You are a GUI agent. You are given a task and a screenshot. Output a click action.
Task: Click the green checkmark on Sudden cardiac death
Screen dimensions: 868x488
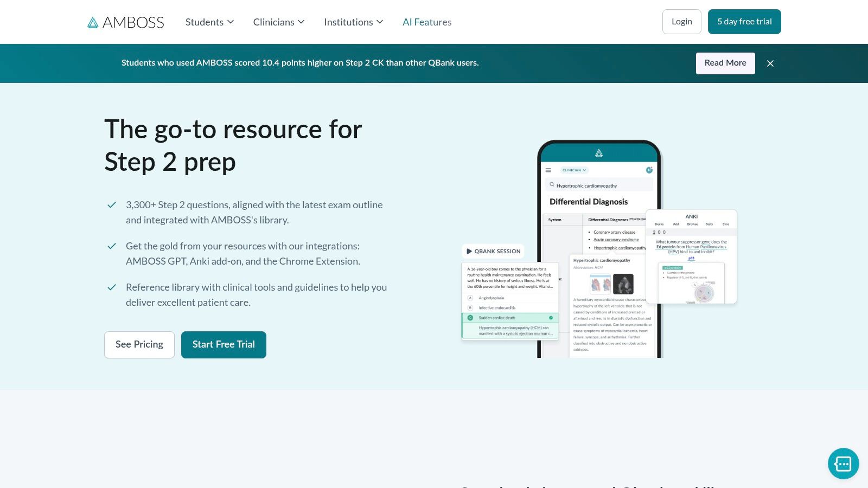point(550,318)
